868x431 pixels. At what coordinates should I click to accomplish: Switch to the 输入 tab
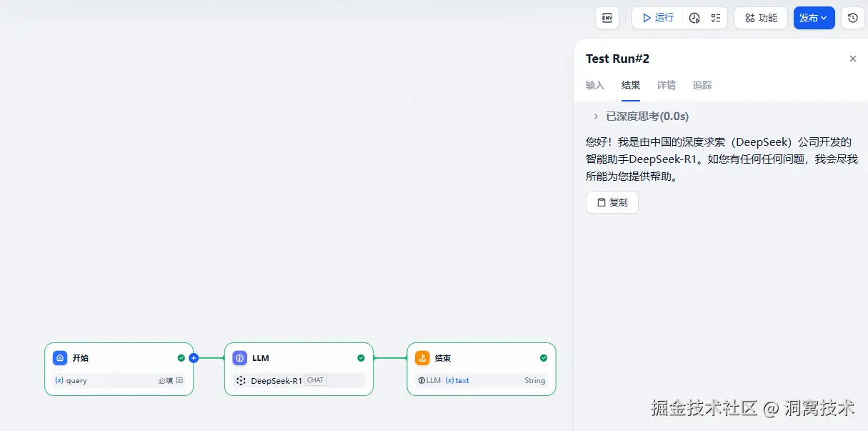(x=595, y=85)
